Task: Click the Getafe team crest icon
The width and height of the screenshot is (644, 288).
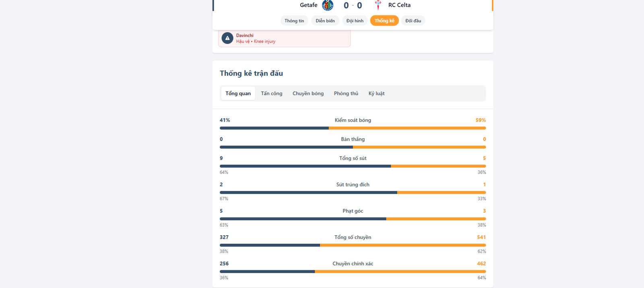Action: pyautogui.click(x=328, y=5)
